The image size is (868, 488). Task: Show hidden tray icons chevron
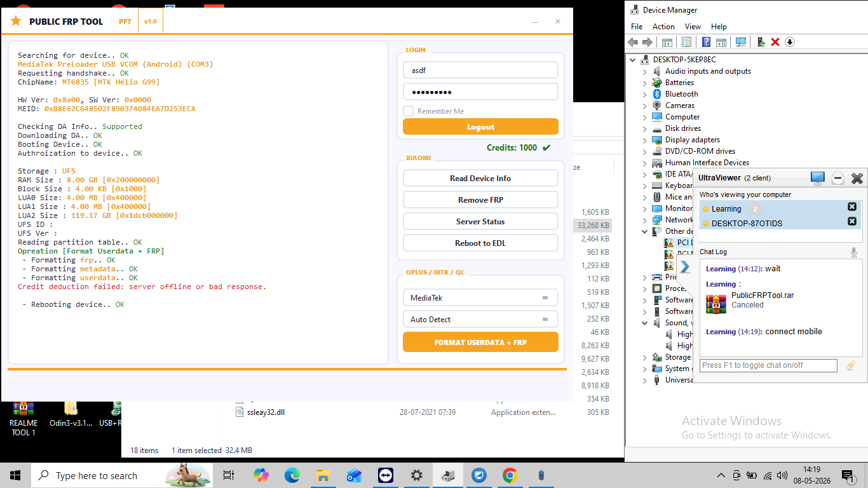tap(721, 475)
